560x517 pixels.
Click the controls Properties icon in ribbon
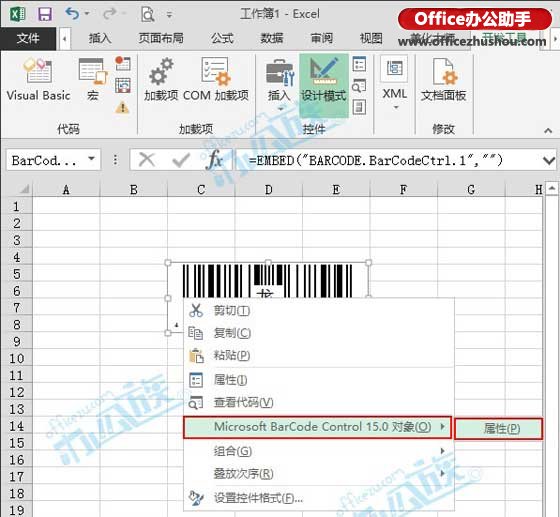(359, 64)
